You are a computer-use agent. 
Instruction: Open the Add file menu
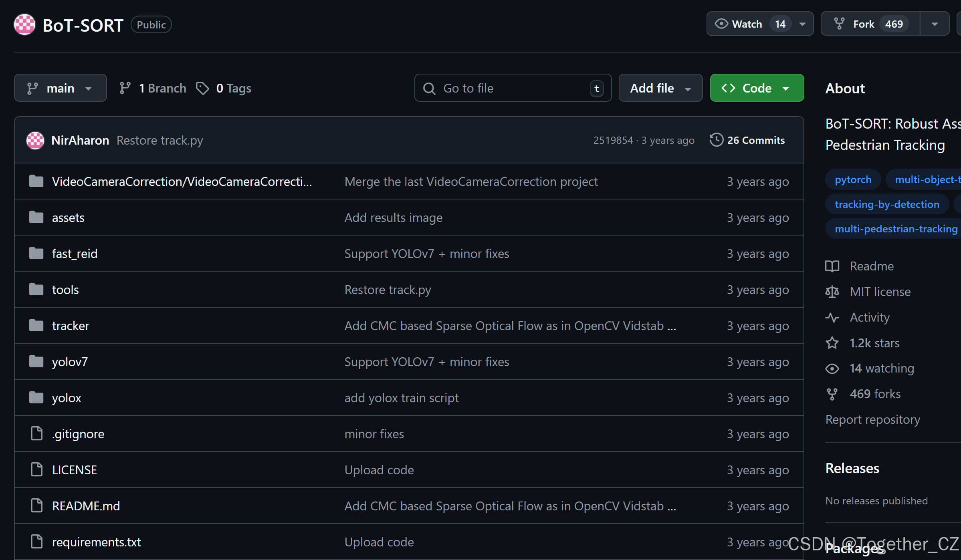pyautogui.click(x=660, y=88)
